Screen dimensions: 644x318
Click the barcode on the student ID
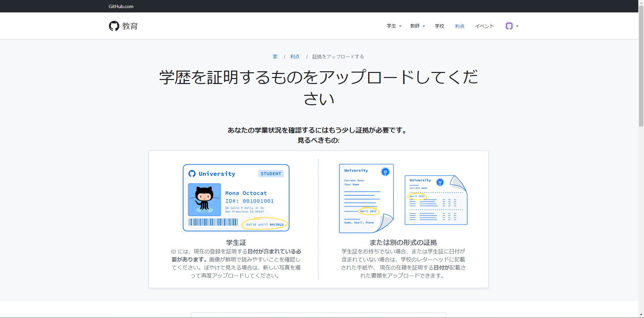[x=213, y=222]
